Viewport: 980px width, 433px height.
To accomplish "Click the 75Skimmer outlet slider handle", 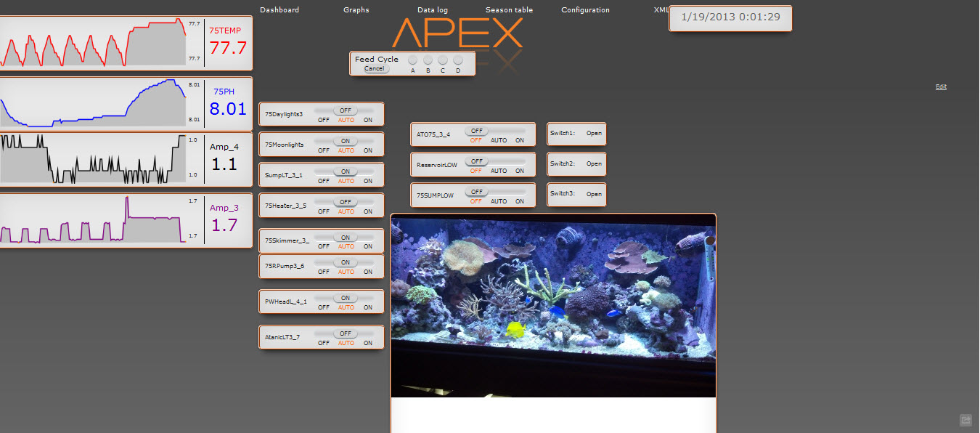I will pos(346,238).
